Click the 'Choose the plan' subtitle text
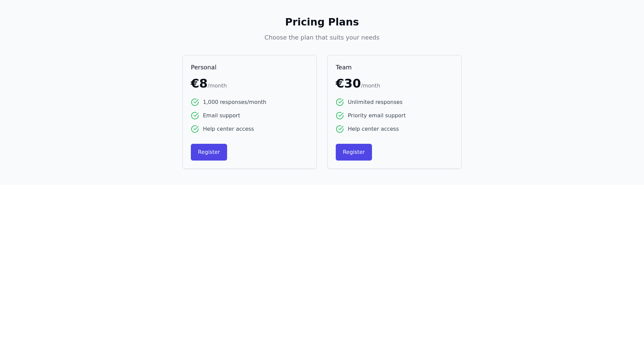Image resolution: width=644 pixels, height=362 pixels. tap(322, 38)
